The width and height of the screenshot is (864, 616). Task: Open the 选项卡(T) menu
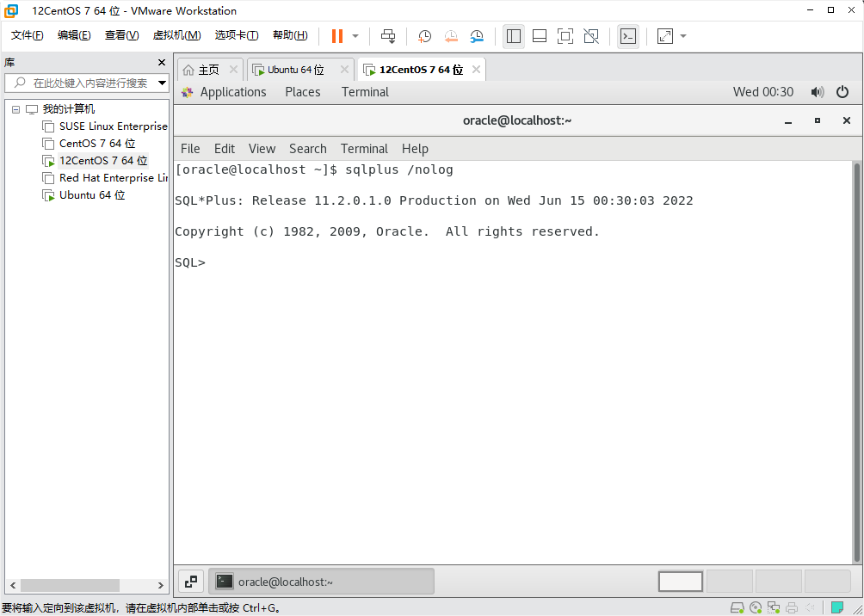click(x=237, y=35)
